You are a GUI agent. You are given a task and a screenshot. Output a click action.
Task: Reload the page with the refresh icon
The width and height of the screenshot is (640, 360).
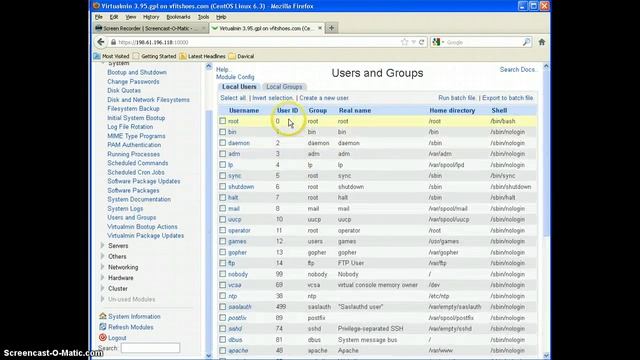tap(422, 42)
